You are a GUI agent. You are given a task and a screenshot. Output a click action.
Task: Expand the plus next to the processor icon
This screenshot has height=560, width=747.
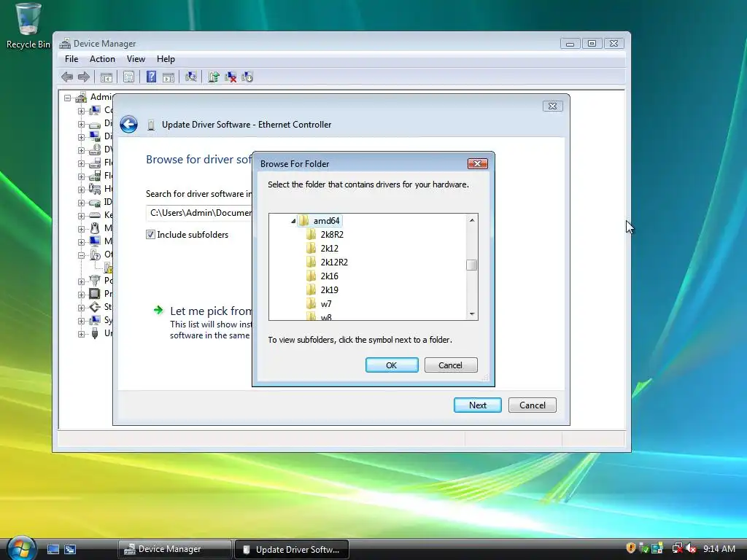pos(81,295)
